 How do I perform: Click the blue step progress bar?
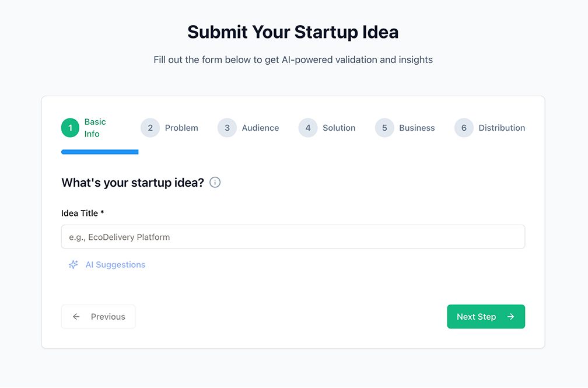tap(100, 152)
